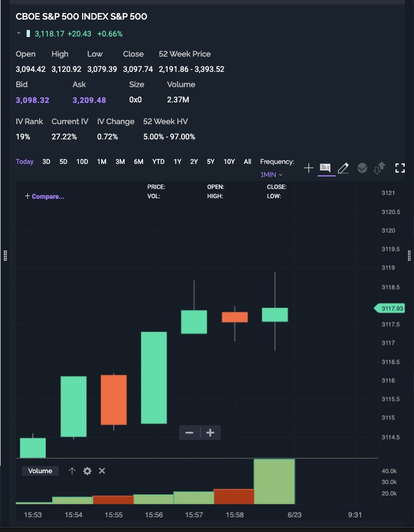The width and height of the screenshot is (414, 532).
Task: Click the events arrows icon
Action: tap(379, 168)
